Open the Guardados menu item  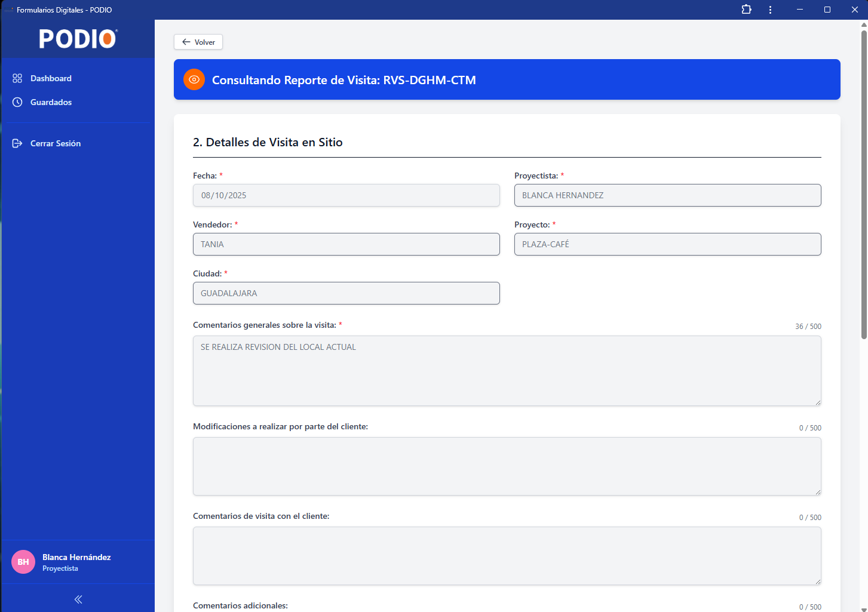click(78, 102)
